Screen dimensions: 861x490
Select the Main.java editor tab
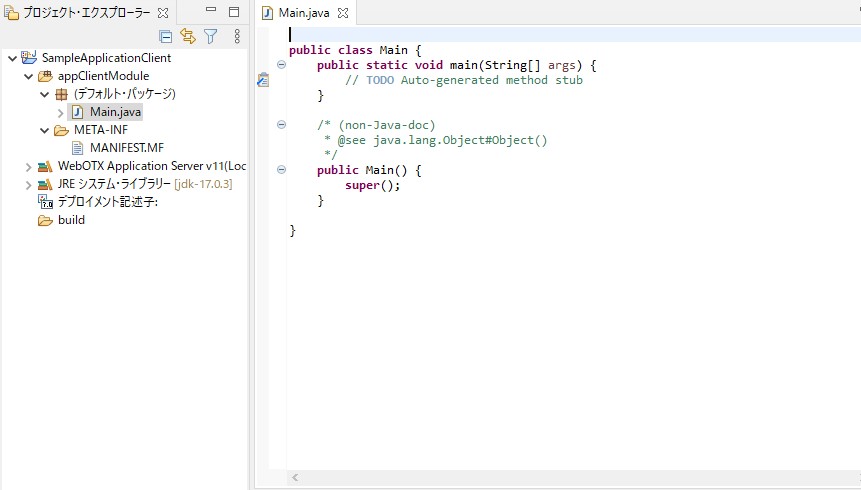[x=302, y=13]
